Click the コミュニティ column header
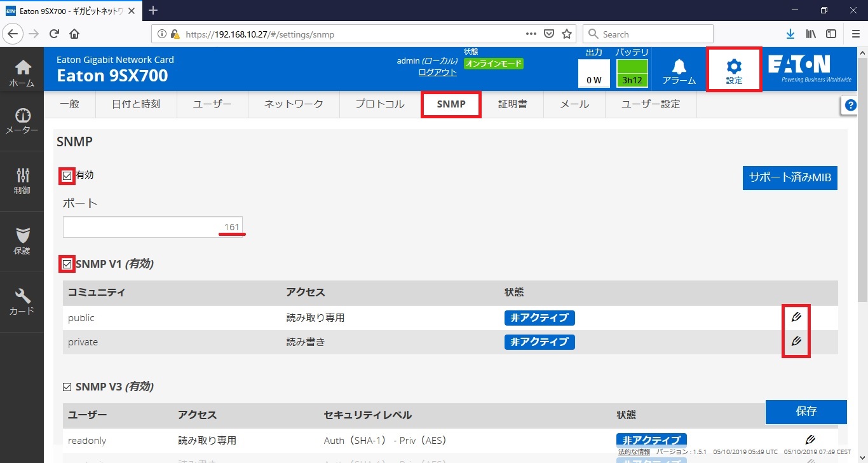The image size is (868, 463). click(97, 293)
